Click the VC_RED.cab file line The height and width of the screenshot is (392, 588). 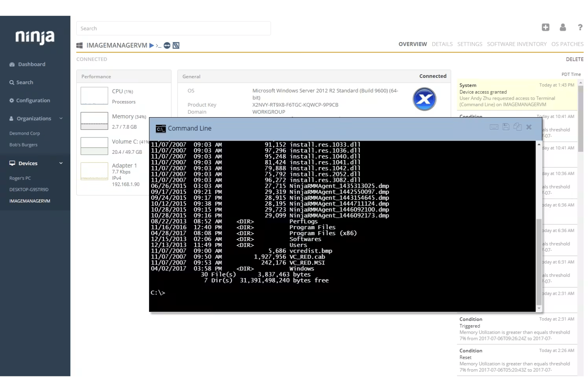click(x=238, y=257)
